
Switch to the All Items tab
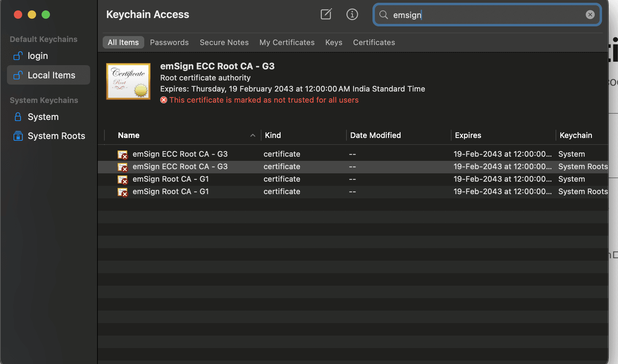pos(123,42)
